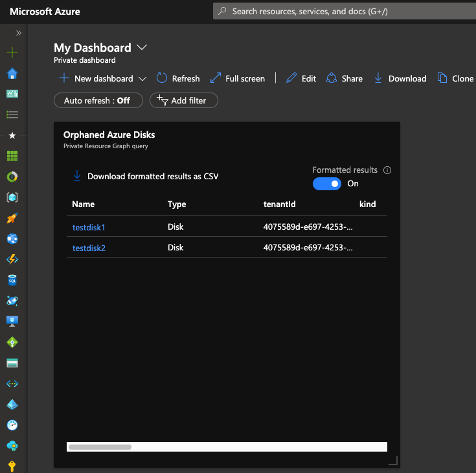
Task: Select the Disk type cell in the testdisk2 row
Action: tap(176, 247)
